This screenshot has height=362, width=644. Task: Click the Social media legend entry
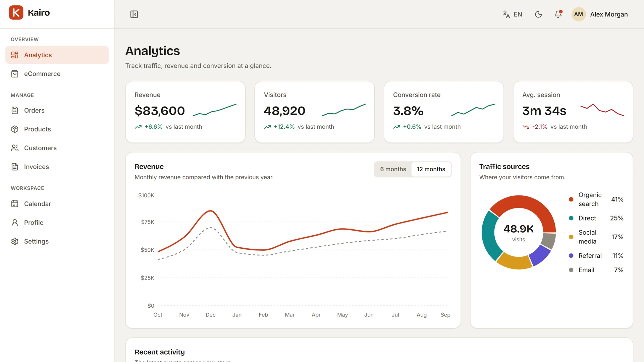pyautogui.click(x=596, y=237)
